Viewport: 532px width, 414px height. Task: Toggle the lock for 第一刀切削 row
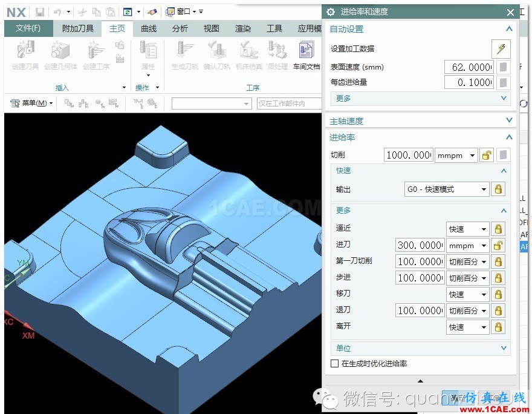pos(498,261)
